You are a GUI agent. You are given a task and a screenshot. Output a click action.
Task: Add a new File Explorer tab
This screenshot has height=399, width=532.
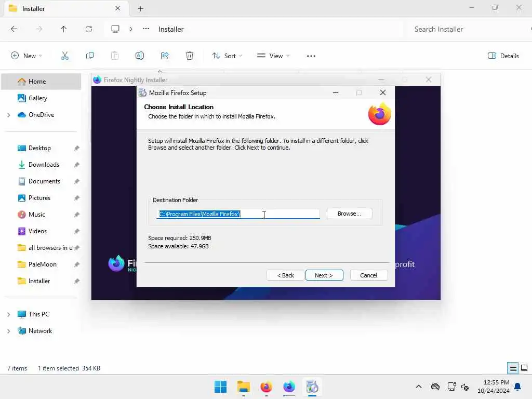(140, 9)
